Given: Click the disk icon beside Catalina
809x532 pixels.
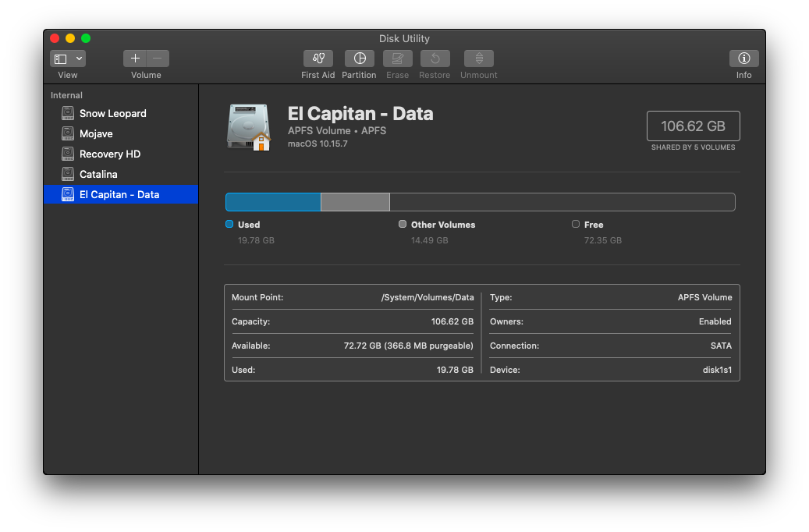Looking at the screenshot, I should pos(68,174).
